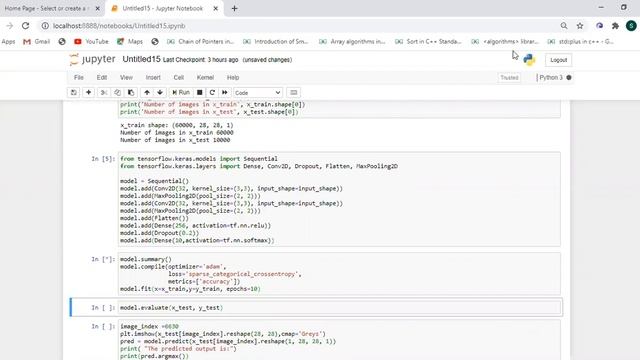This screenshot has width=640, height=360.
Task: Click the image_index prediction code cell
Action: pyautogui.click(x=339, y=340)
